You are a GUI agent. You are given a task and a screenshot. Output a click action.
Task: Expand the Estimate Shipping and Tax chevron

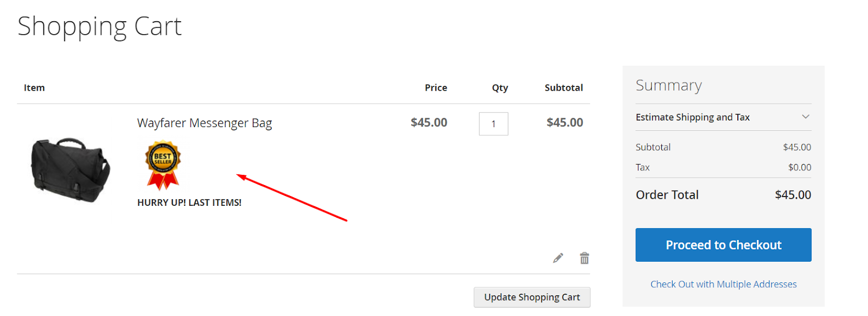(806, 117)
